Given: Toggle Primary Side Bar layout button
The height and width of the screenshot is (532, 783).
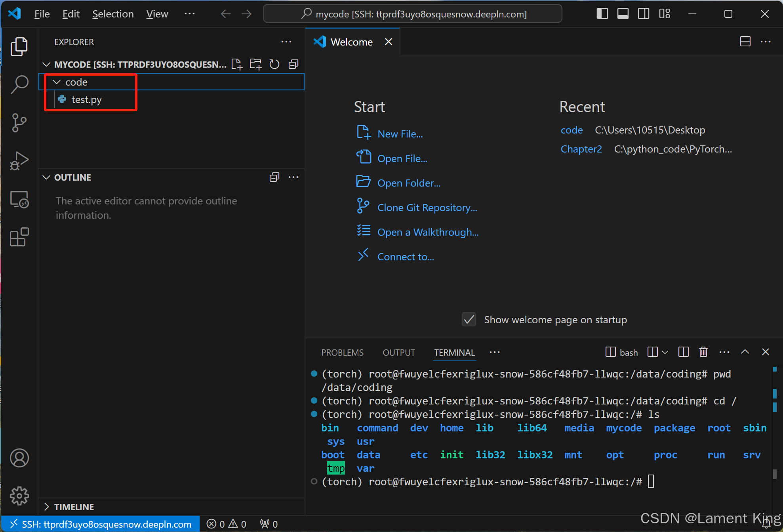Looking at the screenshot, I should [602, 14].
